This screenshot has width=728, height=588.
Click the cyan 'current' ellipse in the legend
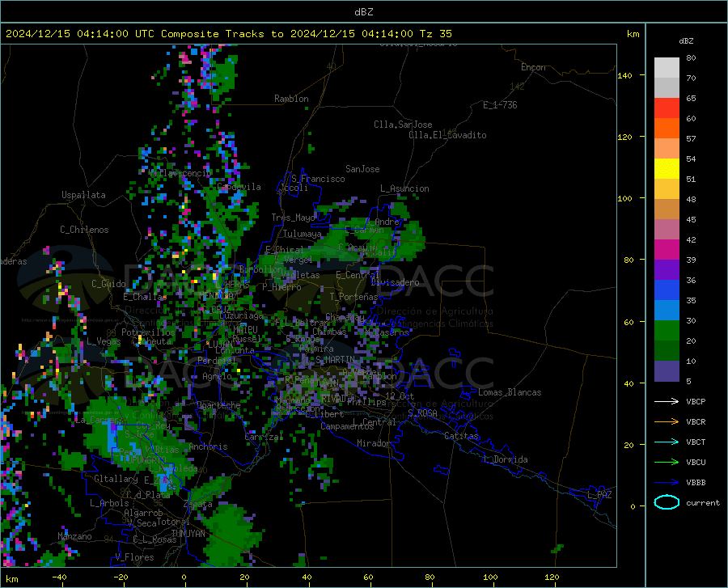(667, 502)
